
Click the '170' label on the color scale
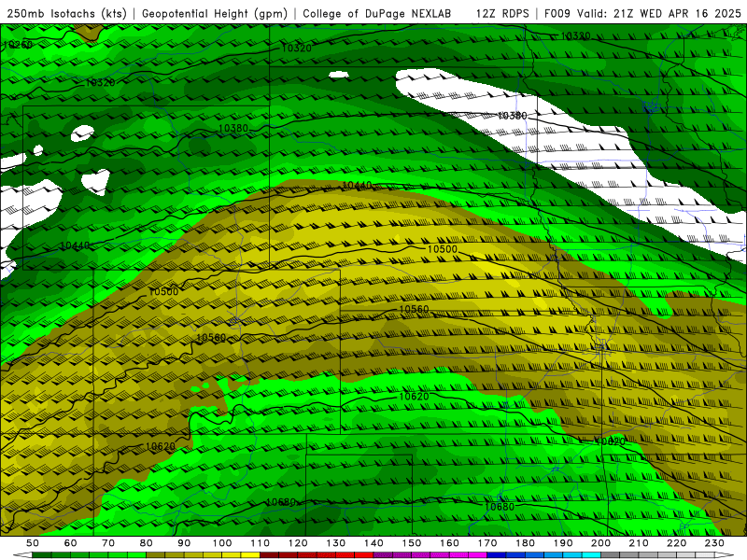coord(487,543)
